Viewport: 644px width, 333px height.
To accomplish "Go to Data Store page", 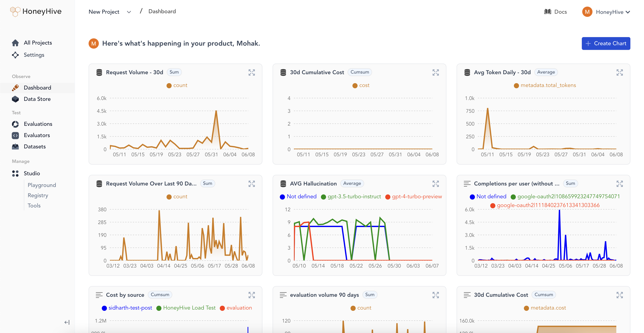I will coord(37,99).
